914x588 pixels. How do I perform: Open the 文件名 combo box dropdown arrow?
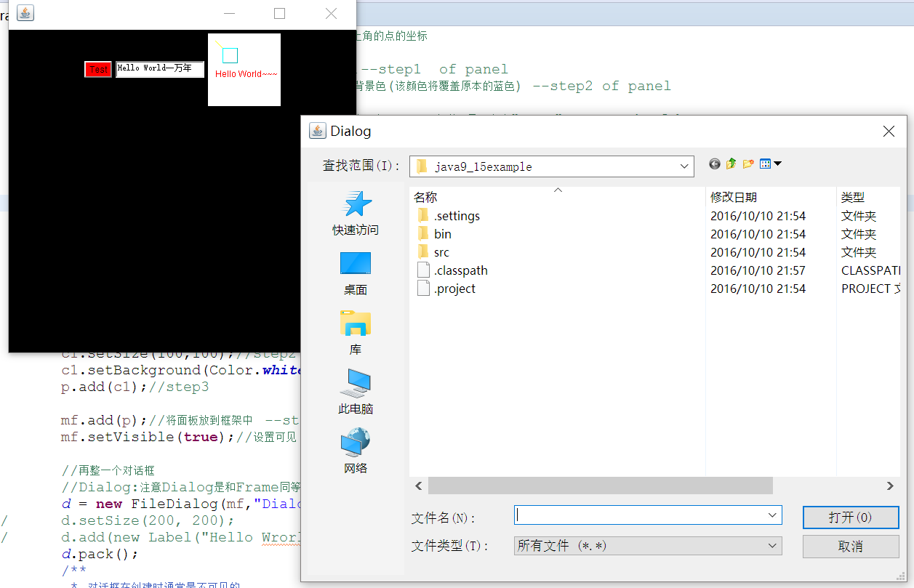click(x=772, y=515)
